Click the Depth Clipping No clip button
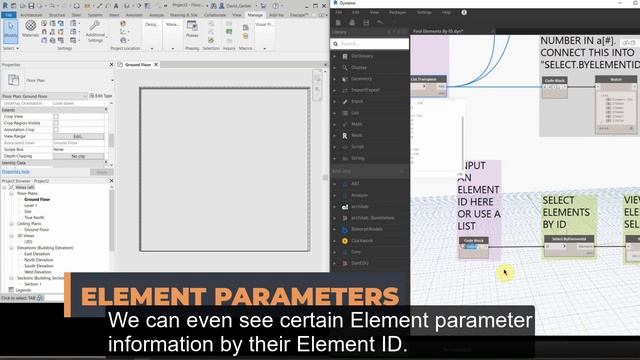The height and width of the screenshot is (360, 640). [x=78, y=156]
